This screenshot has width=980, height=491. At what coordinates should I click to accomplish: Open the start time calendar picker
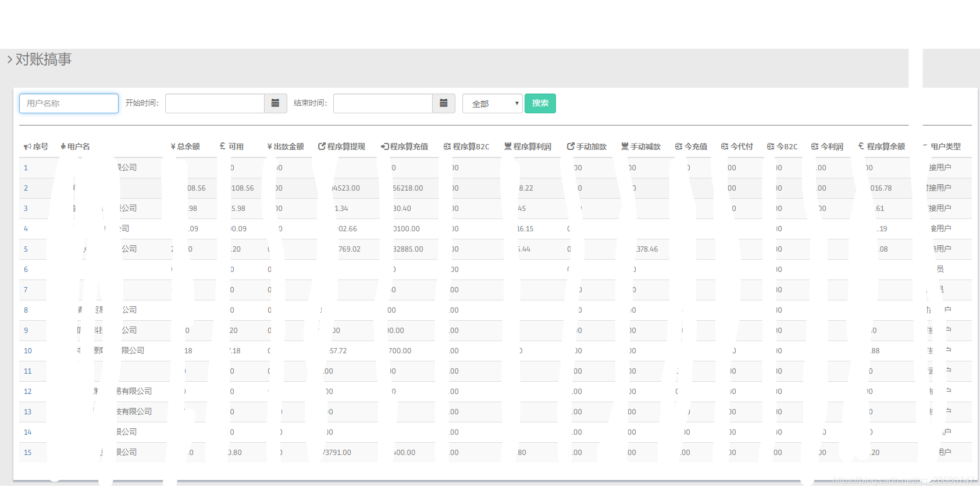click(276, 103)
